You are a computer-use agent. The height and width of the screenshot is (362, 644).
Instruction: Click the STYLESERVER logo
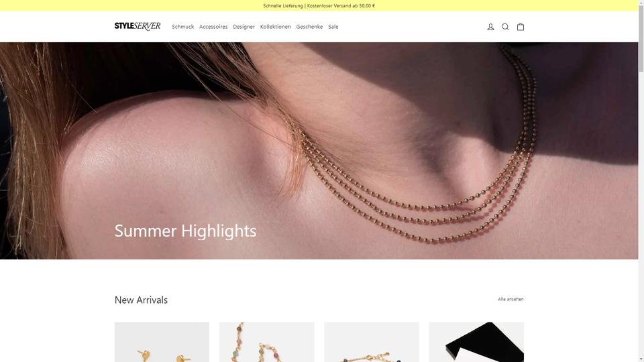137,26
